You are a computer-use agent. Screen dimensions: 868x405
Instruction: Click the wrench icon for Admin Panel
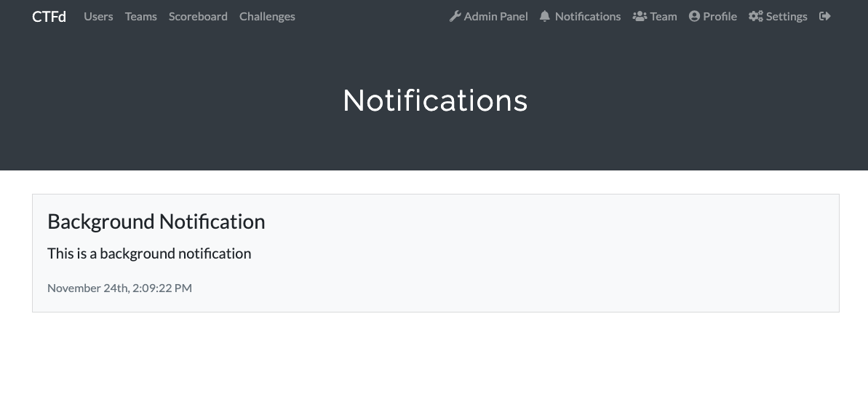tap(455, 16)
